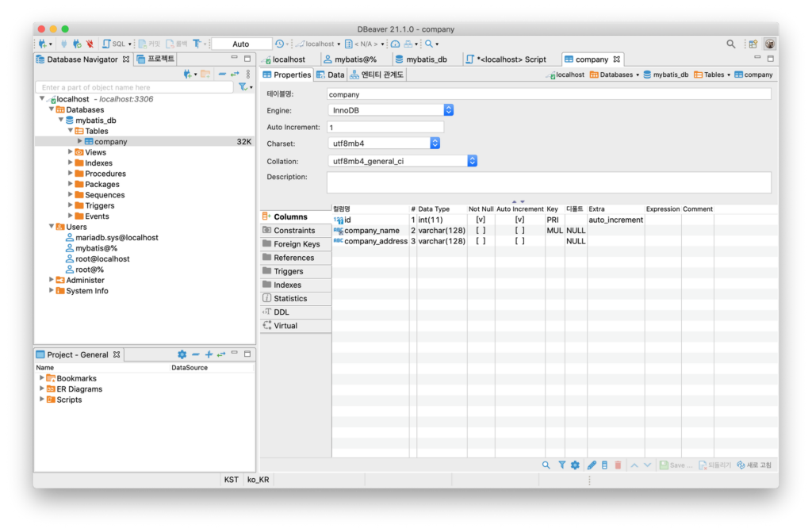Viewport: 812px width, 532px height.
Task: Toggle Not Null checkbox for company_name
Action: click(x=481, y=231)
